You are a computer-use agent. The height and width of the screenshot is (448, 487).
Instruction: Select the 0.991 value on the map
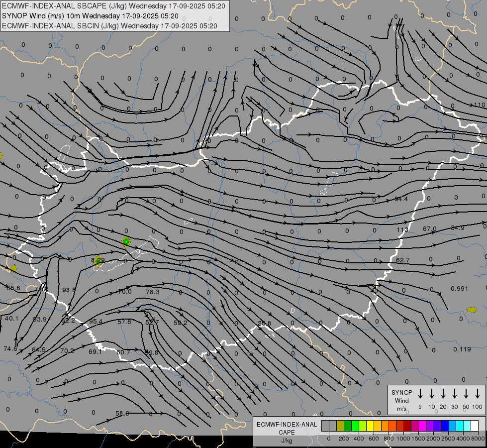[459, 289]
